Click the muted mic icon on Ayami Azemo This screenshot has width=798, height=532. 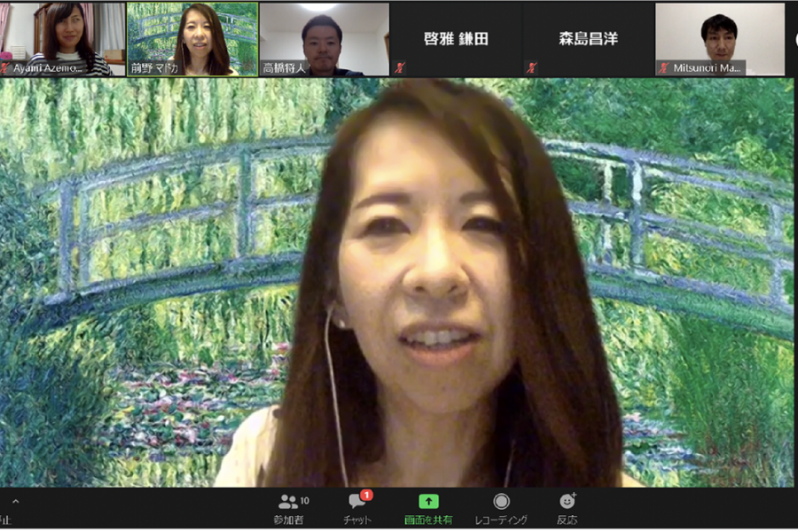point(5,67)
